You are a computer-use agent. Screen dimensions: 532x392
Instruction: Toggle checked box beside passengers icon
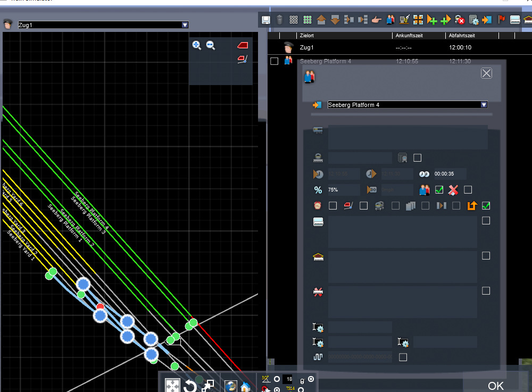click(439, 189)
